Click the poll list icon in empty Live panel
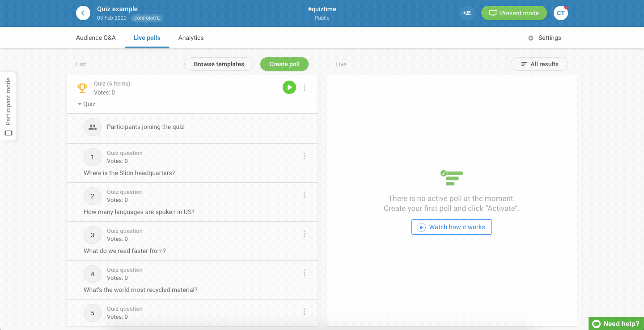Viewport: 644px width, 330px height. 452,178
